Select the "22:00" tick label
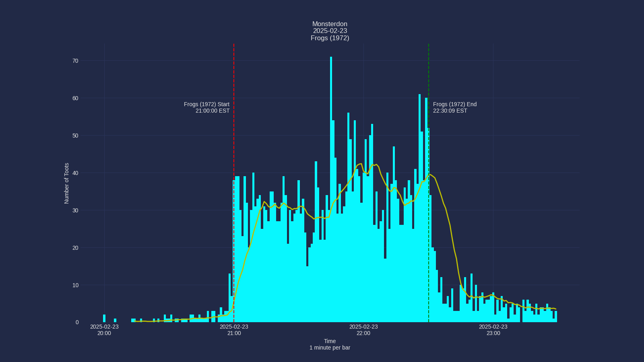The height and width of the screenshot is (362, 644). [363, 333]
